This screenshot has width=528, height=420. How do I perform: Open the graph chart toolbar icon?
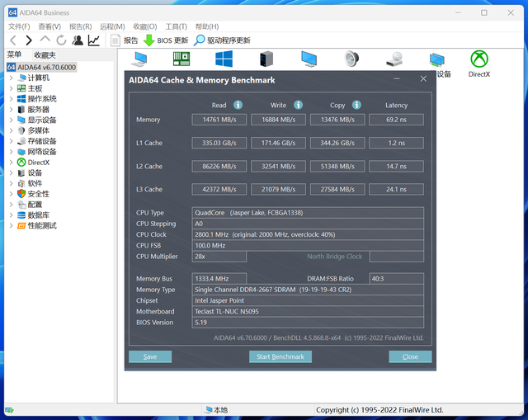(93, 40)
